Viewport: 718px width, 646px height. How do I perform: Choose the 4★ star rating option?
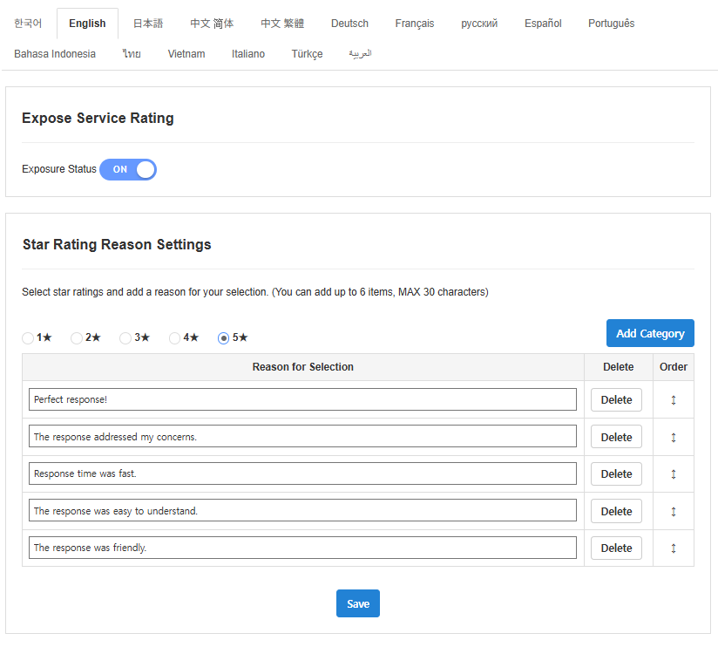[x=175, y=338]
